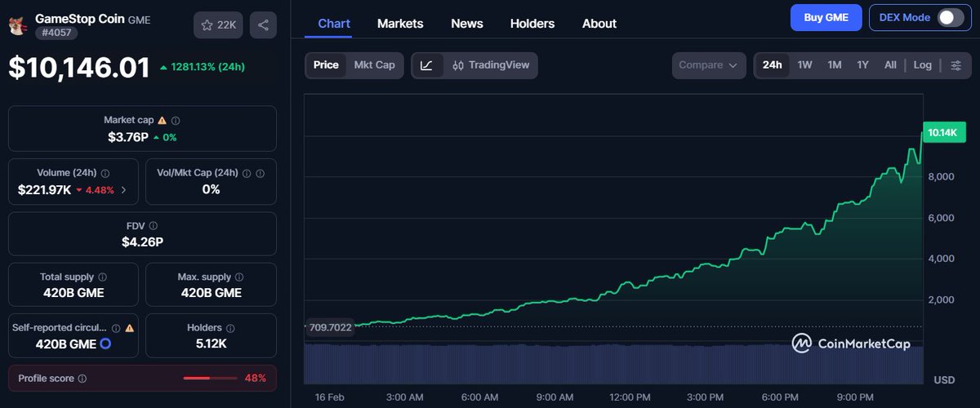Open the About tab
This screenshot has width=980, height=408.
pyautogui.click(x=599, y=24)
